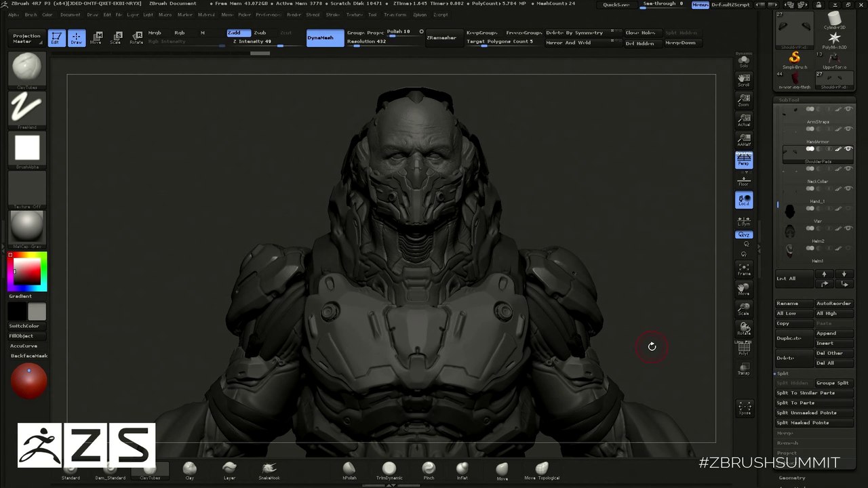Toggle PolyF polyframe display
The width and height of the screenshot is (868, 488).
[x=744, y=348]
